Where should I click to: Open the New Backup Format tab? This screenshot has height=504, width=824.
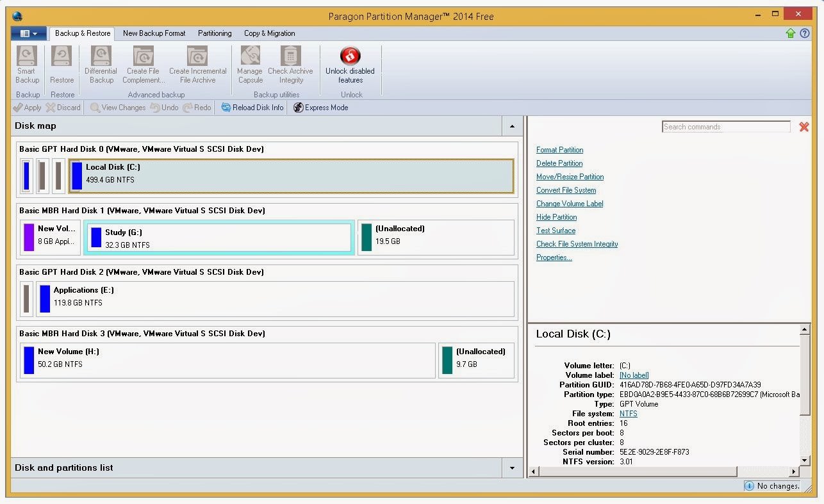click(154, 33)
